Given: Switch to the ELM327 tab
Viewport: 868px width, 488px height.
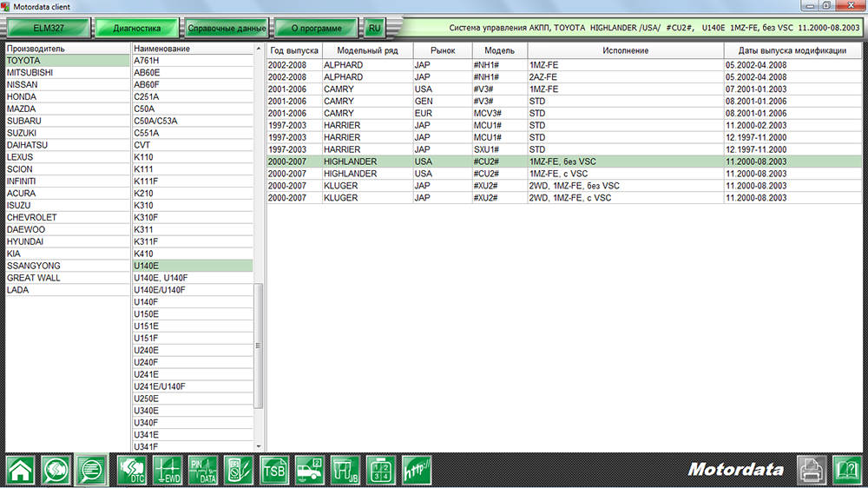Looking at the screenshot, I should pos(49,28).
